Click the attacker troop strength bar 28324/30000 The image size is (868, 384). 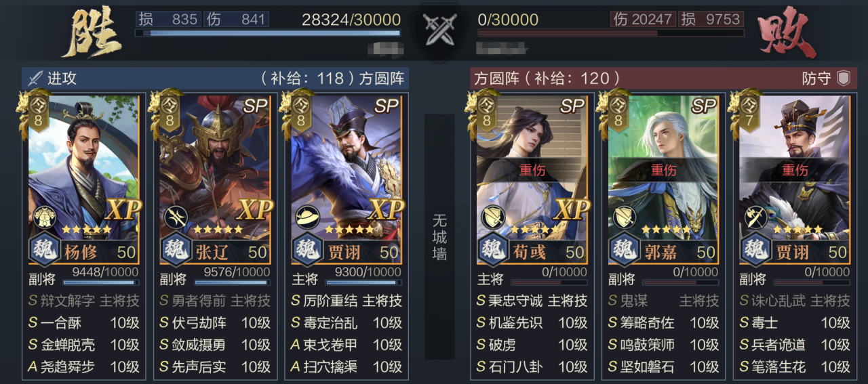tap(268, 32)
